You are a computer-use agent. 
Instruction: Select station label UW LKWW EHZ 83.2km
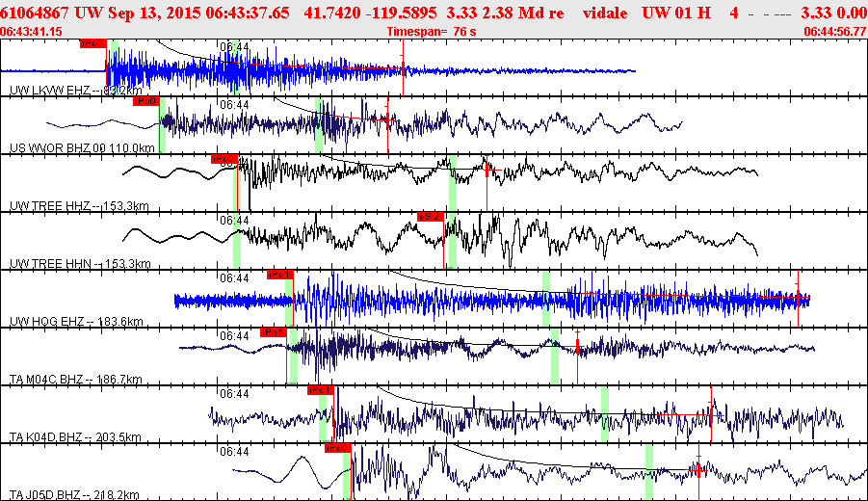[76, 91]
